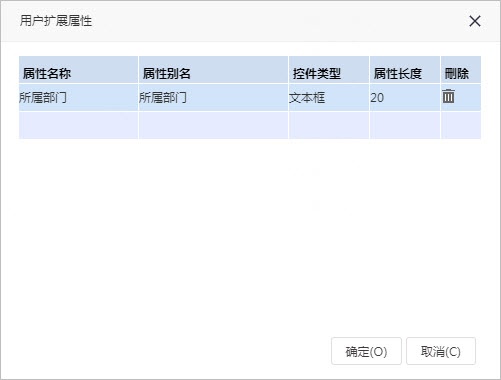Screen dimensions: 501x380
Task: Click the 控件类型 column header
Action: tap(329, 70)
